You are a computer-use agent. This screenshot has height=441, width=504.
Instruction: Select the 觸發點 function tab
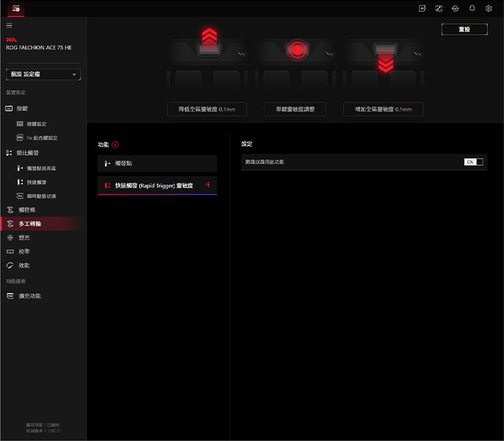[x=157, y=164]
